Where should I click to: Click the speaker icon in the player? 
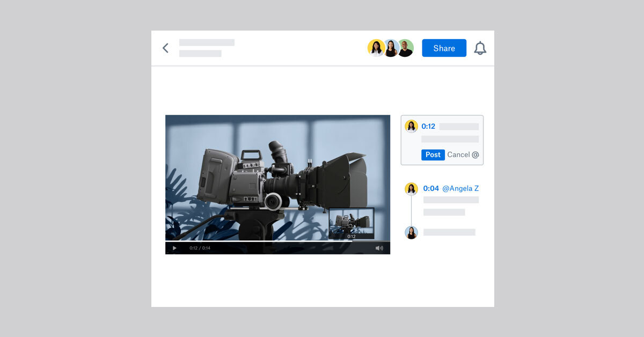tap(379, 247)
